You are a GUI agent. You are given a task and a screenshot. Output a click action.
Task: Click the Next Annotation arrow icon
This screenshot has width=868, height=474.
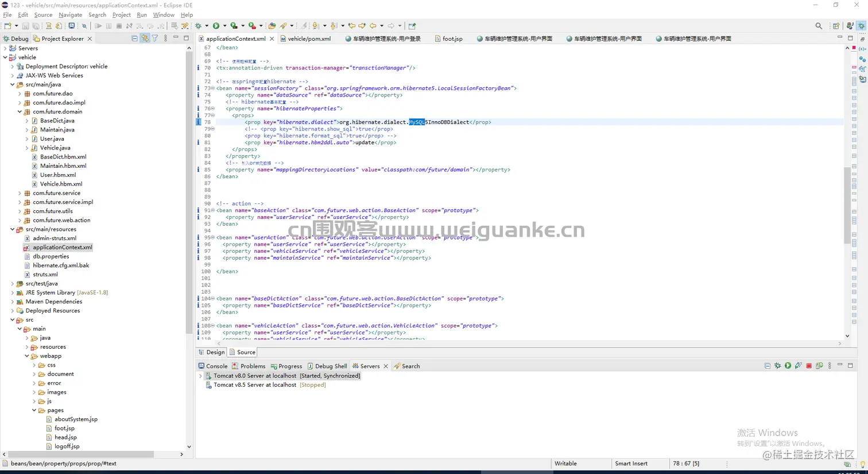point(315,26)
